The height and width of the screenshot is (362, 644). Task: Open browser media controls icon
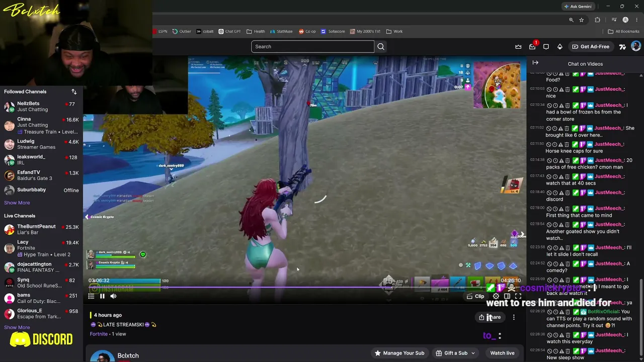(614, 20)
